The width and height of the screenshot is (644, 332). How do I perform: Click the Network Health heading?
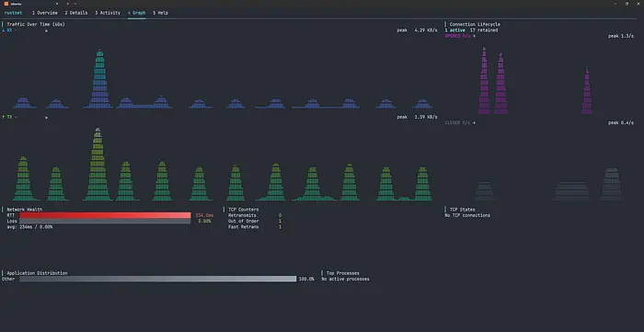tap(25, 210)
